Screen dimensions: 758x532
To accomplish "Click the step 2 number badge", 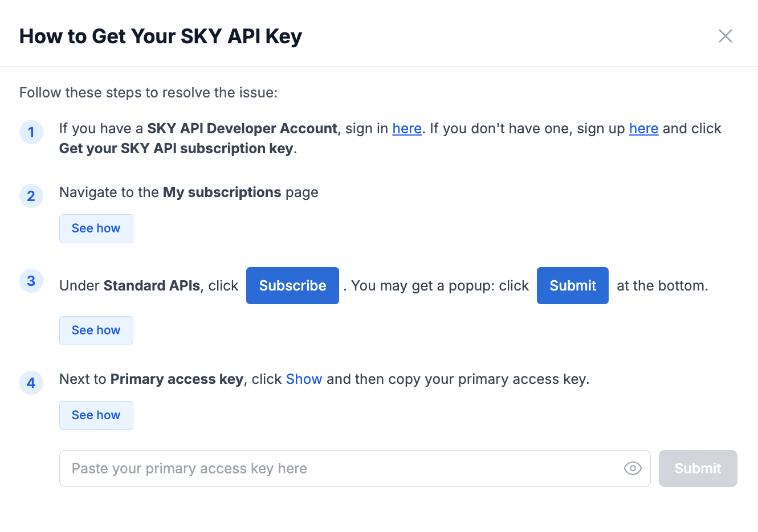I will pyautogui.click(x=31, y=196).
